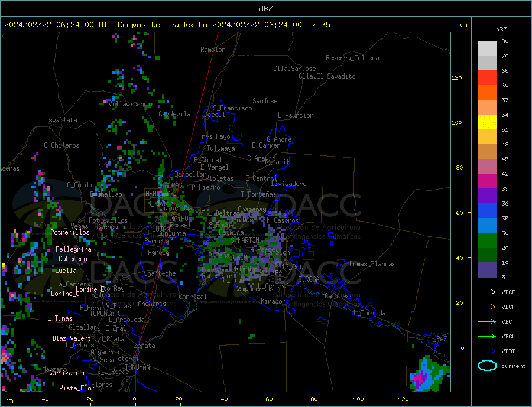The width and height of the screenshot is (532, 407).
Task: Click the 'dBZ' title at top
Action: [265, 9]
